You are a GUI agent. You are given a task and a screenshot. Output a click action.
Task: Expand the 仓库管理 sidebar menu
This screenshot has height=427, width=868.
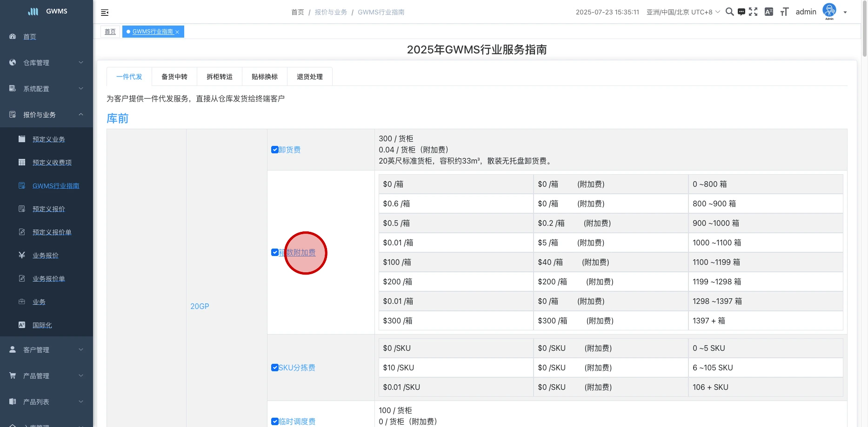coord(47,63)
